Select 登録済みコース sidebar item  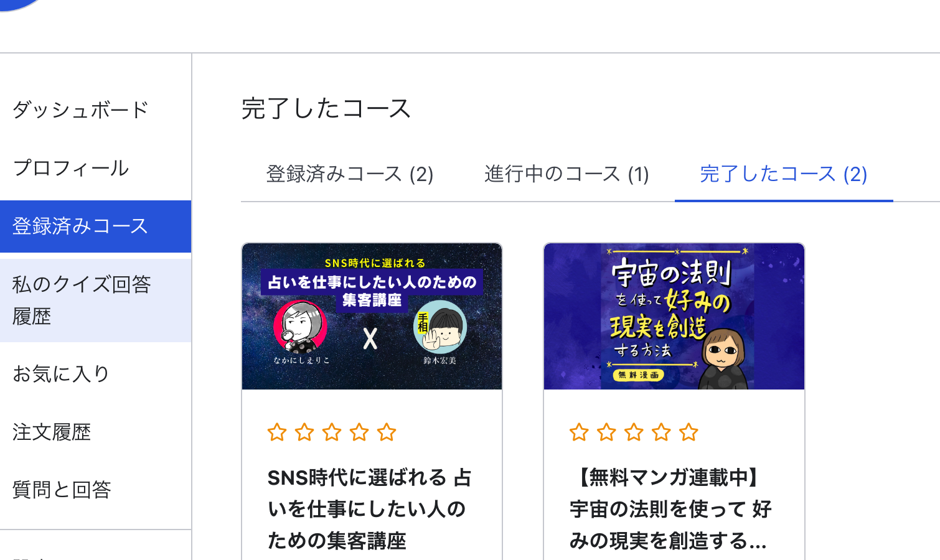[x=95, y=226]
